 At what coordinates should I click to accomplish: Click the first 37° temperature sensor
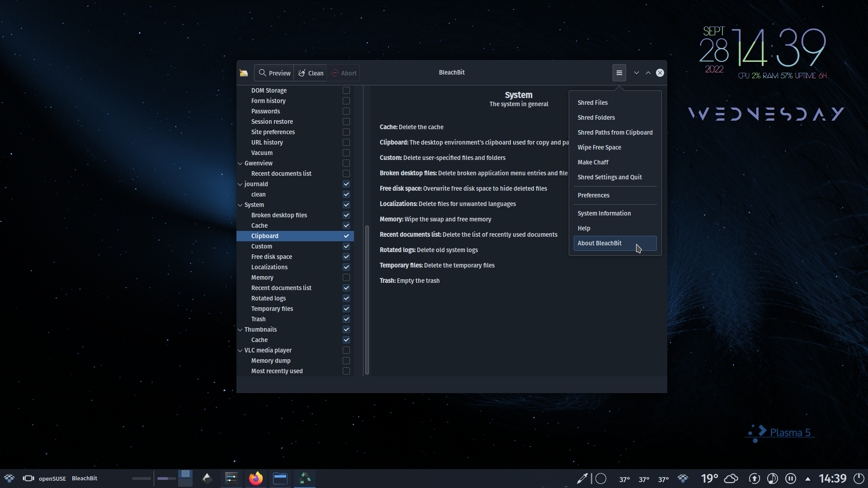(x=625, y=479)
